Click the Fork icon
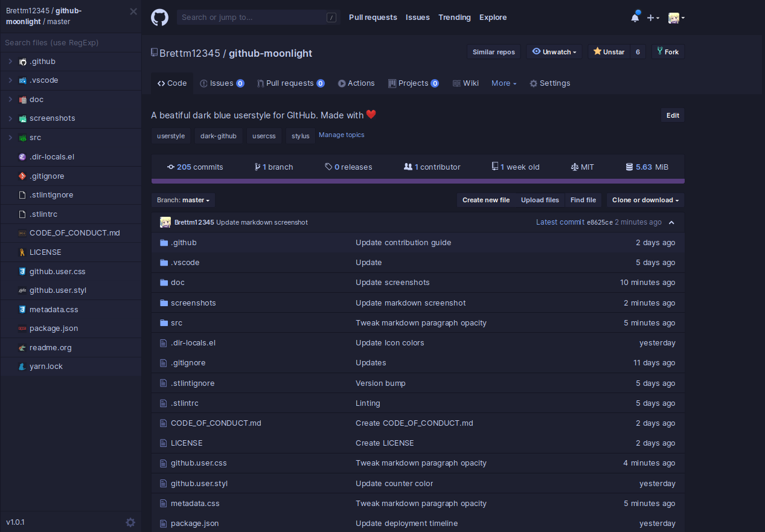 (x=661, y=51)
